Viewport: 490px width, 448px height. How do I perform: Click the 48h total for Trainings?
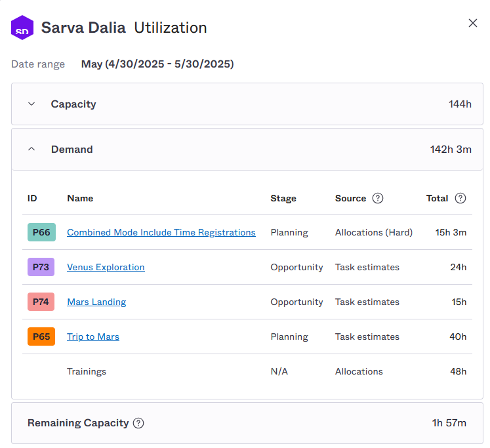pos(458,371)
